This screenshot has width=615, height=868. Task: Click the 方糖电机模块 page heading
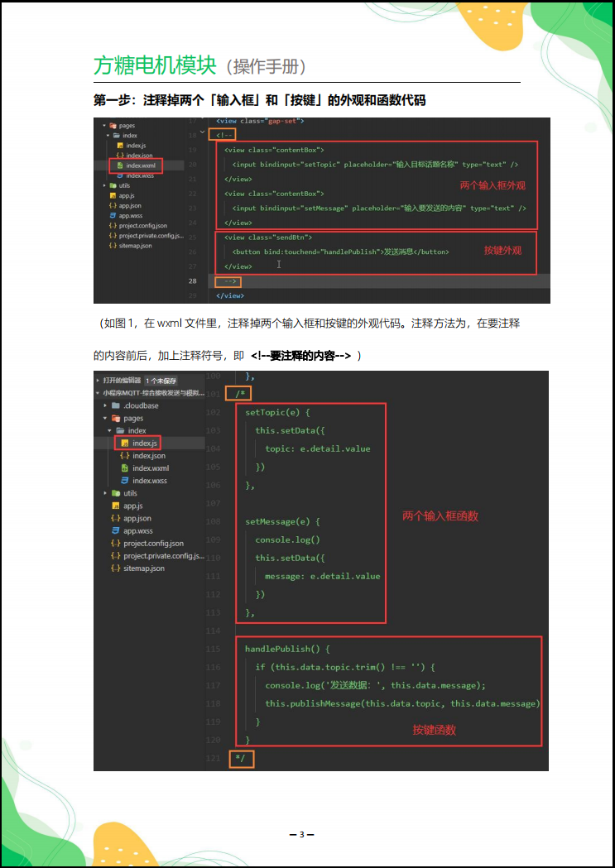[155, 65]
